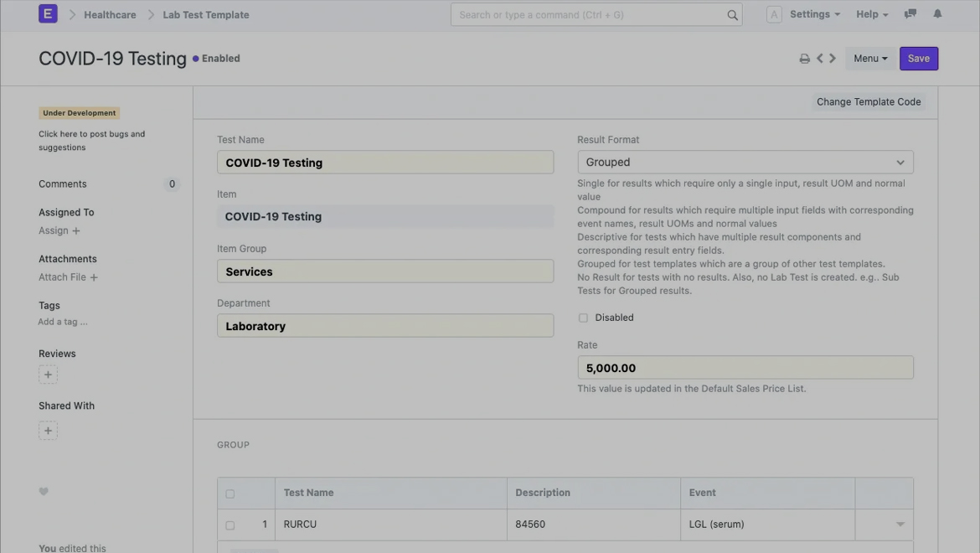Screen dimensions: 980x553
Task: Go to previous document arrow
Action: click(820, 59)
